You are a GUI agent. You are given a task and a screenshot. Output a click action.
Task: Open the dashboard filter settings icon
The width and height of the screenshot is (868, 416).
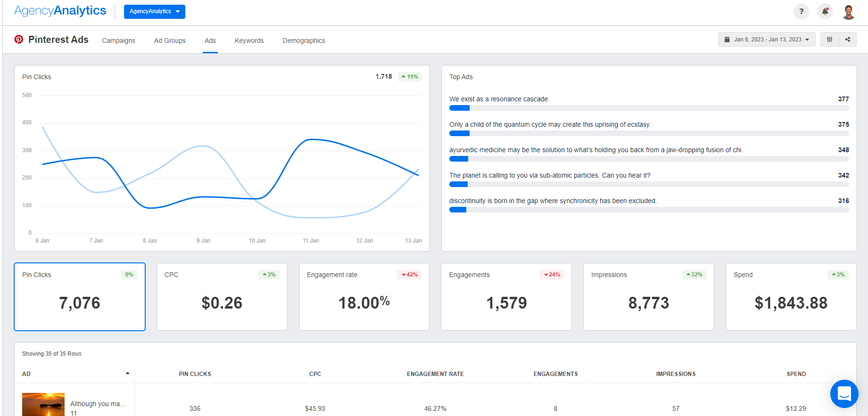tap(829, 40)
